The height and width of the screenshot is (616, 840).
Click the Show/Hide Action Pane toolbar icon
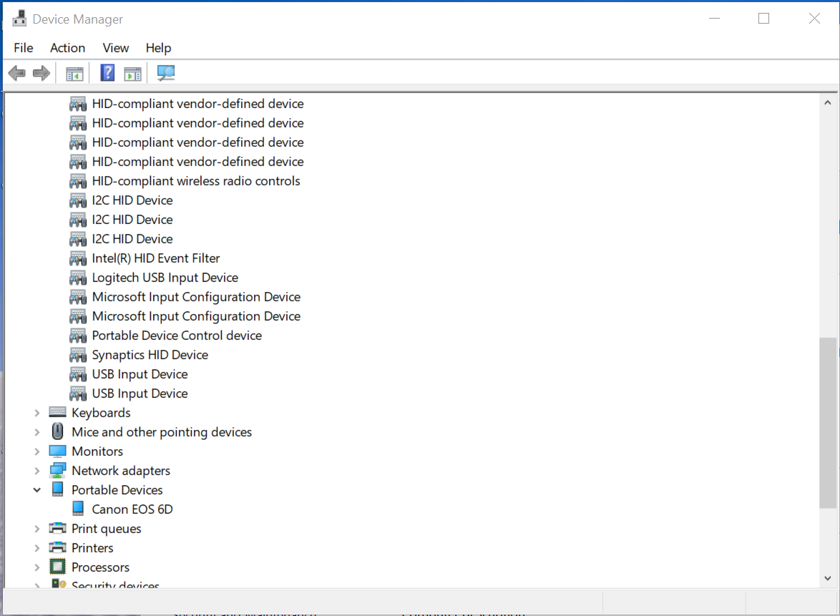point(132,73)
